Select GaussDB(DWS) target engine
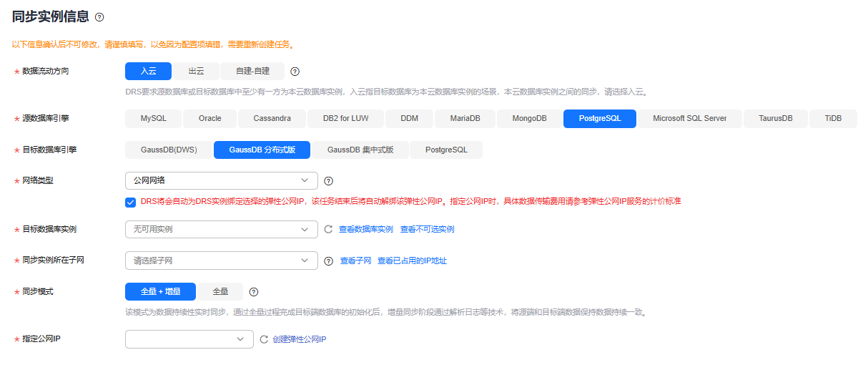868x365 pixels. pyautogui.click(x=168, y=150)
